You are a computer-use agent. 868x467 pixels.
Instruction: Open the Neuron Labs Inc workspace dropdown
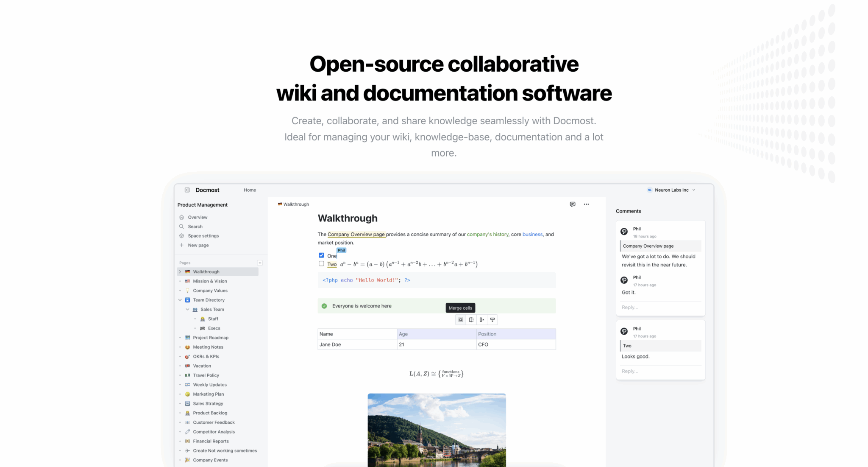pos(671,190)
